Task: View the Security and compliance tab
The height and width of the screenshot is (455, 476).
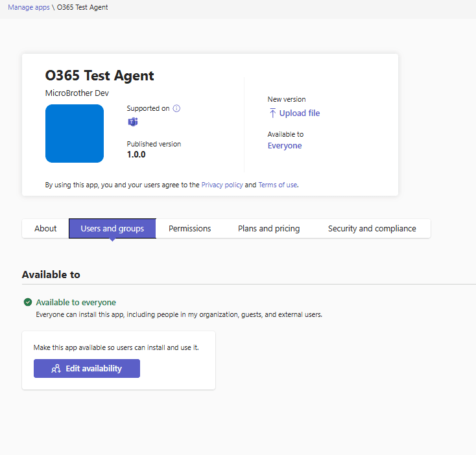Action: pos(372,228)
